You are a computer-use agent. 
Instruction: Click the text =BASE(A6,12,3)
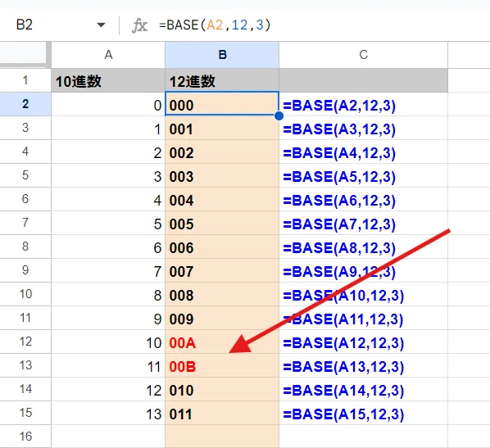tap(339, 201)
